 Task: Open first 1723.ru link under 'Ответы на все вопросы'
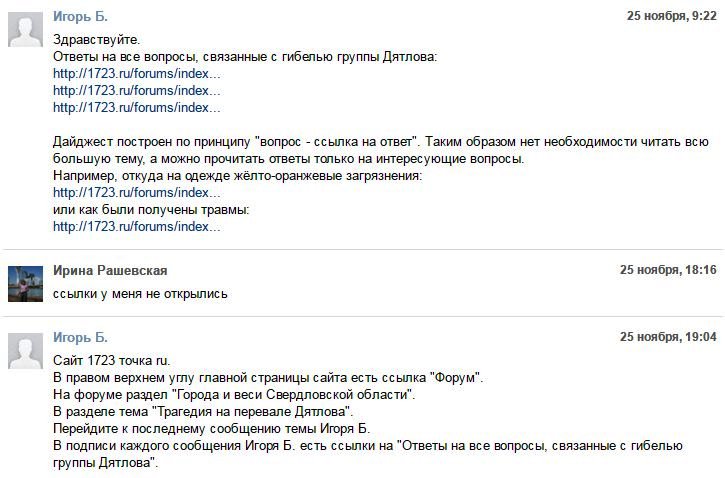(136, 74)
